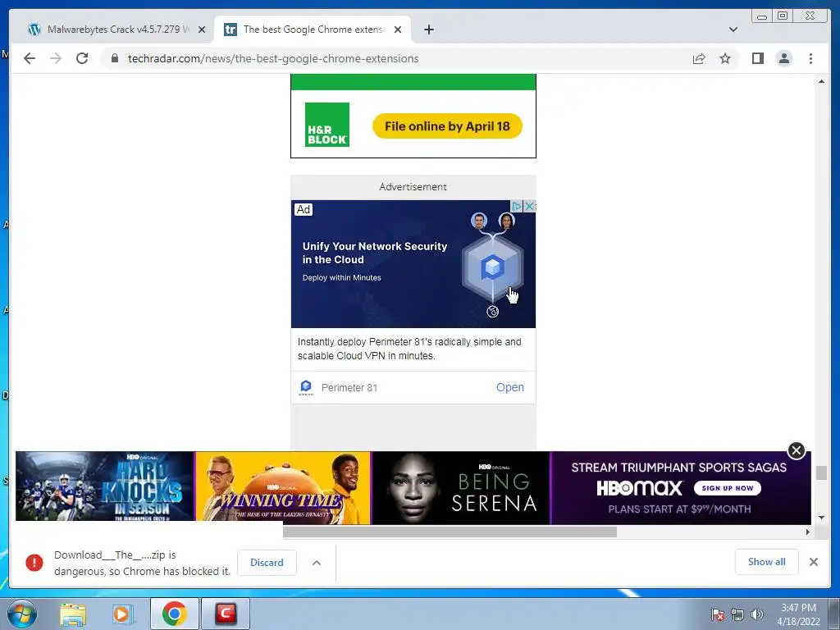The image size is (840, 630).
Task: Open the red C application on taskbar
Action: point(226,614)
